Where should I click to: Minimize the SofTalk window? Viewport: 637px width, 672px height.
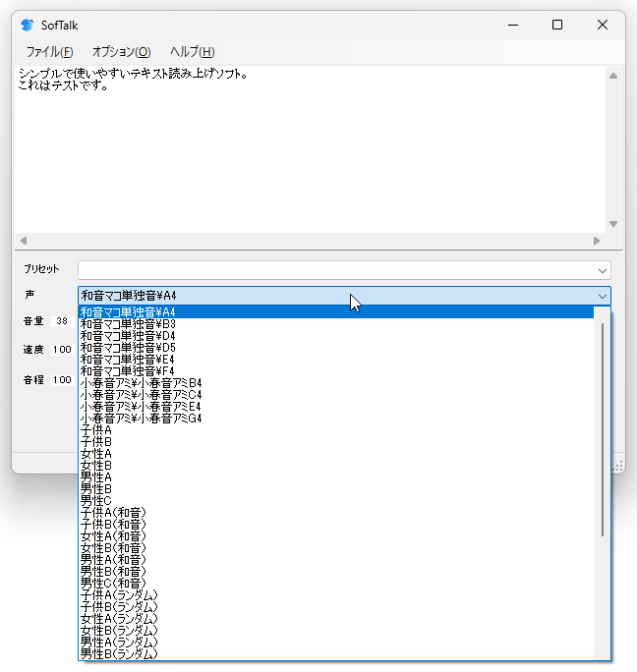tap(513, 25)
